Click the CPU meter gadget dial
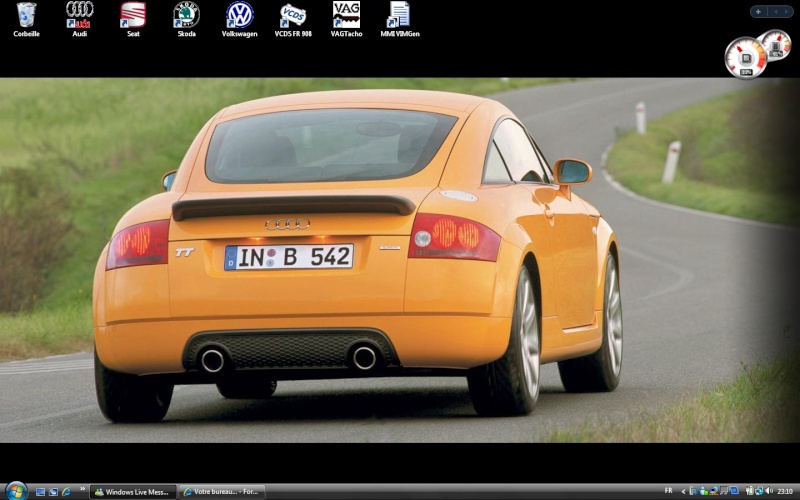 pyautogui.click(x=745, y=57)
